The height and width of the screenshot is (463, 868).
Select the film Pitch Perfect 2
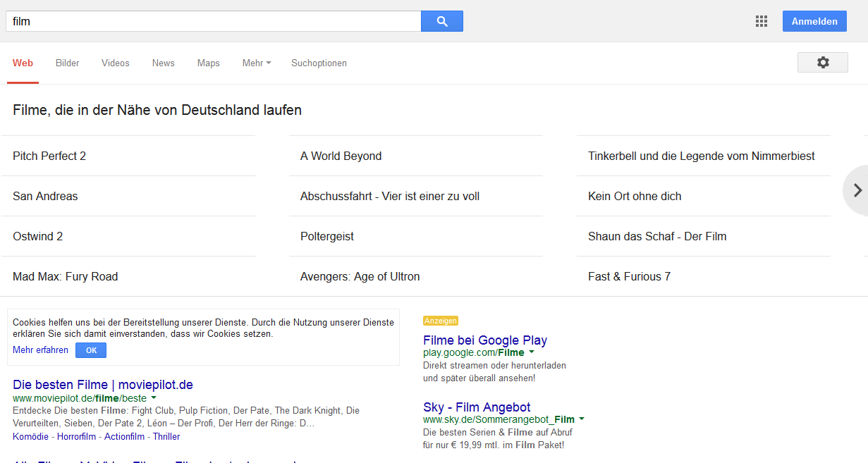click(x=49, y=156)
